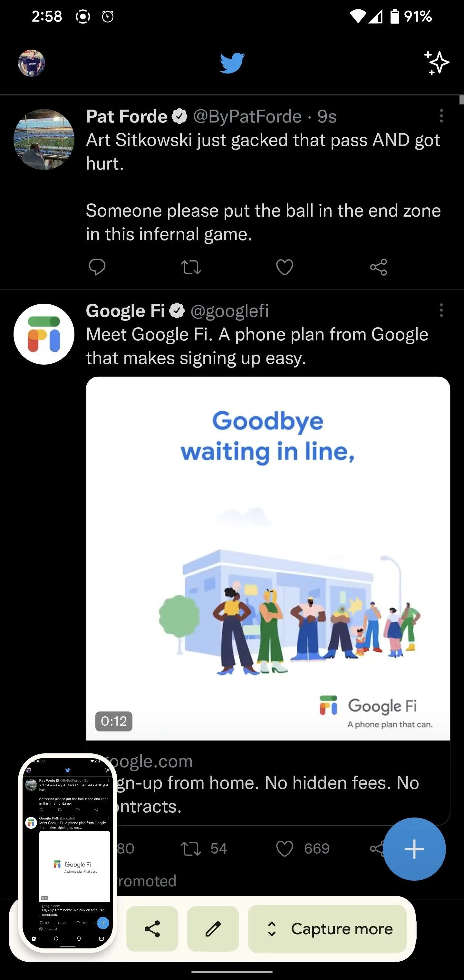Expand screenshot with Capture more
Viewport: 464px width, 980px height.
click(327, 929)
